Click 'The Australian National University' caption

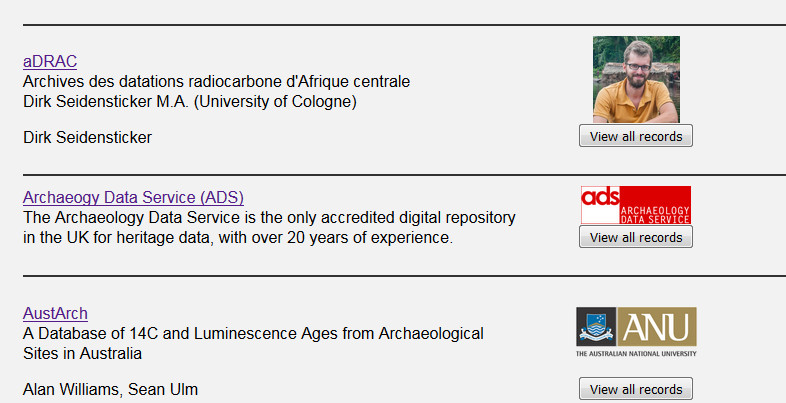tap(636, 353)
